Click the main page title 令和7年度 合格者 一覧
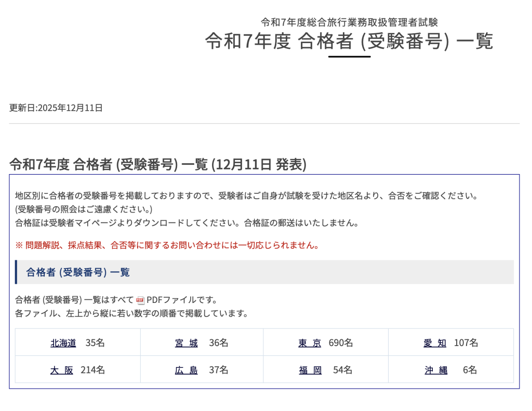532x411 pixels. [x=349, y=41]
